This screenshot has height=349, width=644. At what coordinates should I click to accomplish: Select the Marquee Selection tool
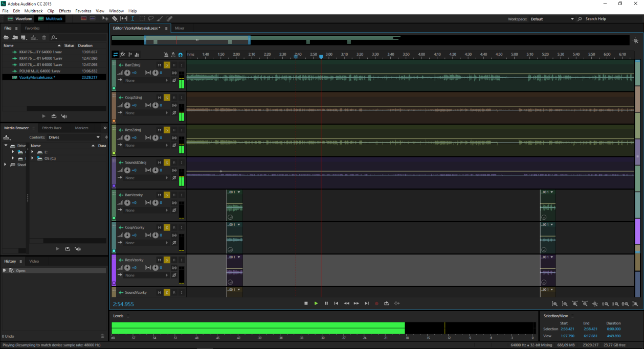point(142,19)
